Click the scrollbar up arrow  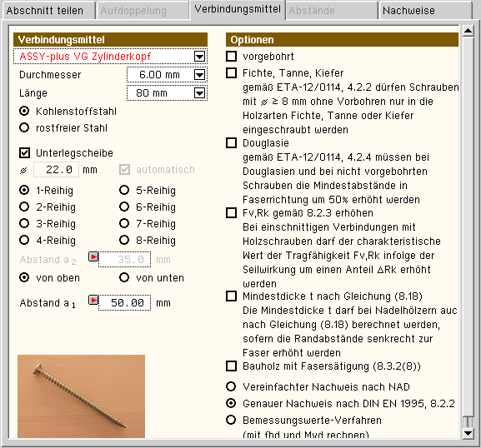[468, 31]
